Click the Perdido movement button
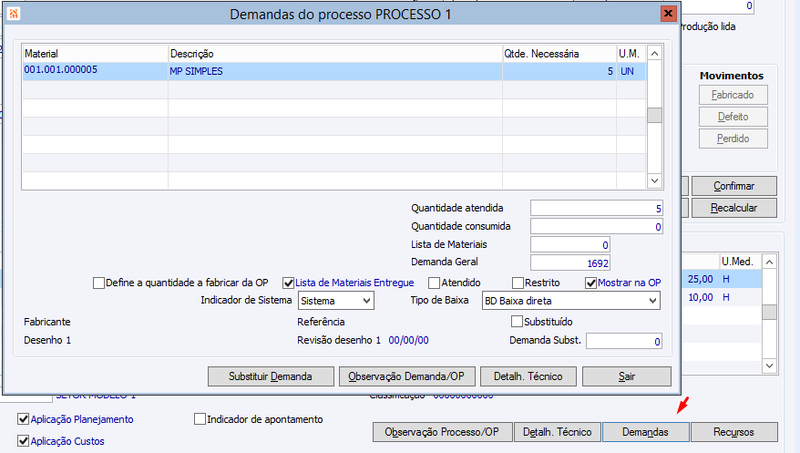 click(x=733, y=139)
